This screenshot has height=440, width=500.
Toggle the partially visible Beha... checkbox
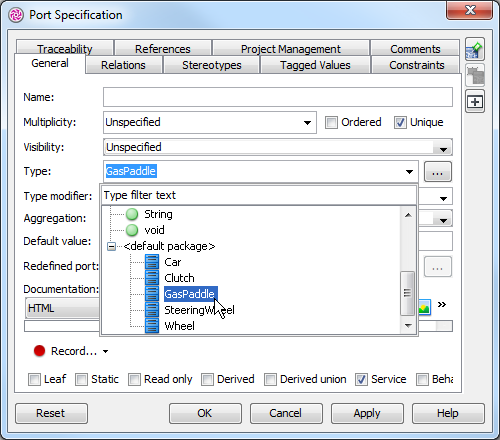tap(422, 379)
